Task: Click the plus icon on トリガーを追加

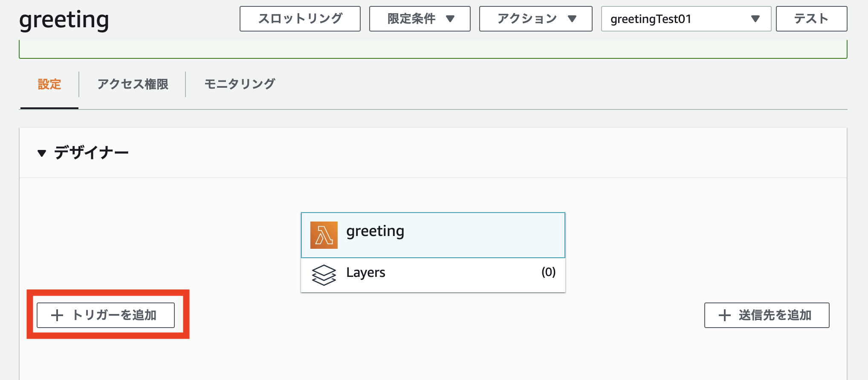Action: 57,315
